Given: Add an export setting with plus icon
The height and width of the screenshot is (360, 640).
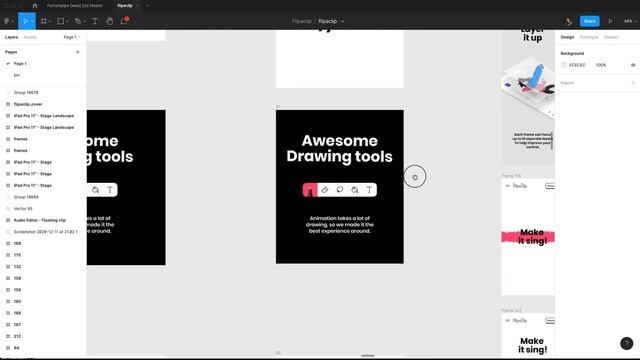Looking at the screenshot, I should coord(633,83).
